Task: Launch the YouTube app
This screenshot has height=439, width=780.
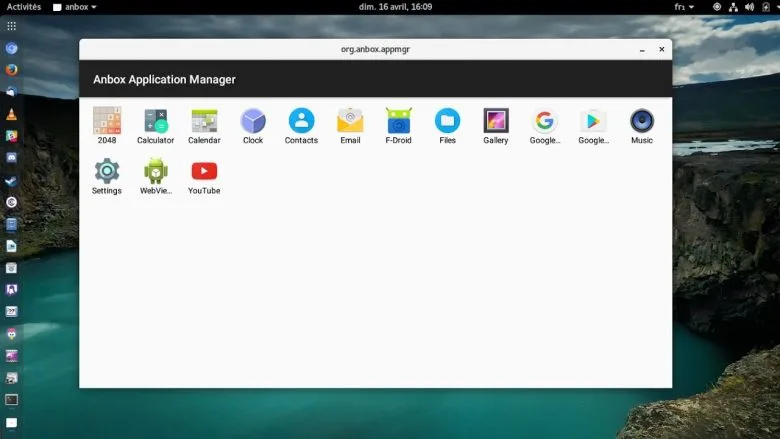Action: tap(204, 171)
